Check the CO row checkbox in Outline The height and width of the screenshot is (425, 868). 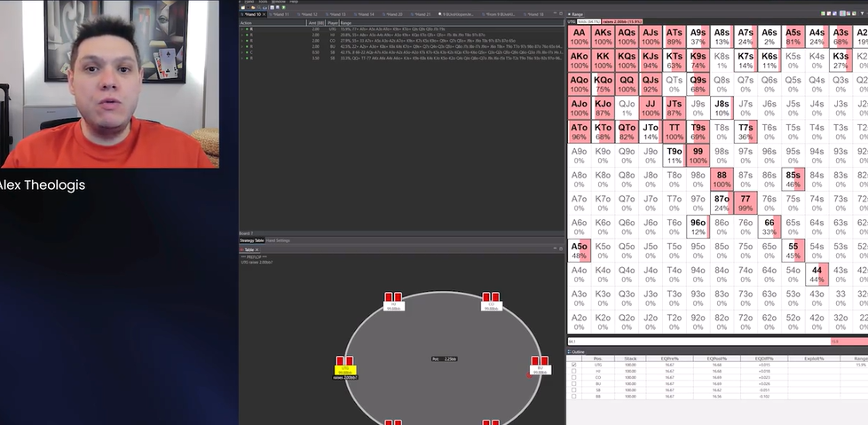(573, 377)
